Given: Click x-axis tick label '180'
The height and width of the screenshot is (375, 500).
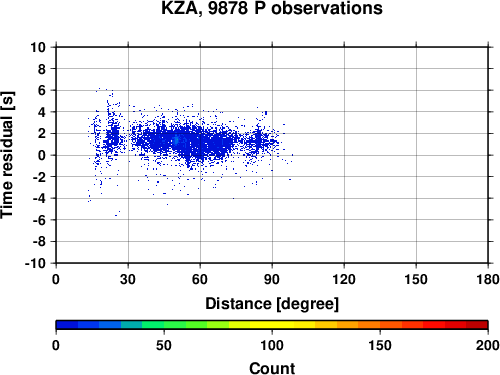Looking at the screenshot, I should pyautogui.click(x=488, y=279).
